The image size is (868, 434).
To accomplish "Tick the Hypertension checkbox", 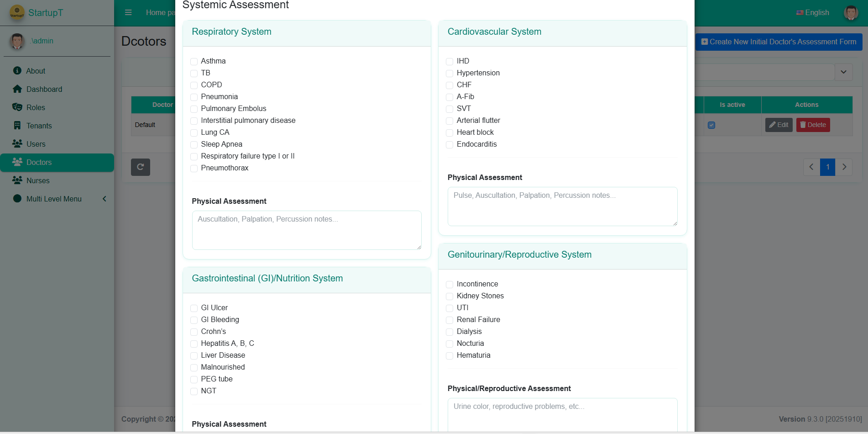I will [x=450, y=73].
